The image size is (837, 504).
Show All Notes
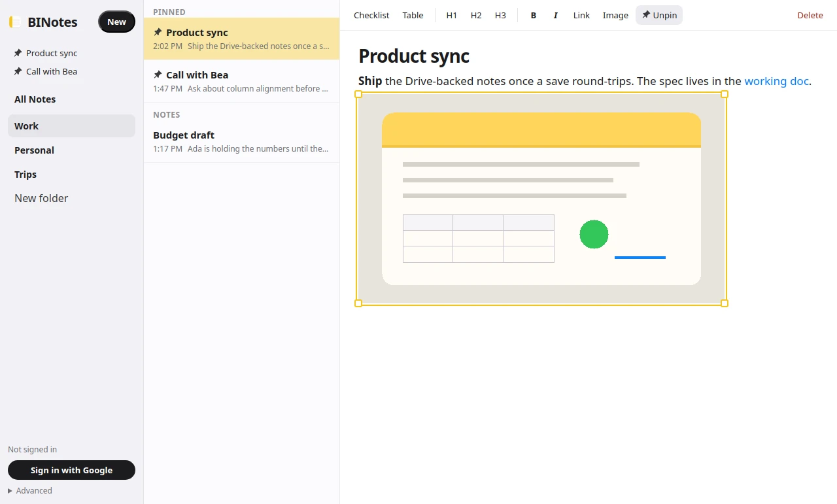[71, 99]
